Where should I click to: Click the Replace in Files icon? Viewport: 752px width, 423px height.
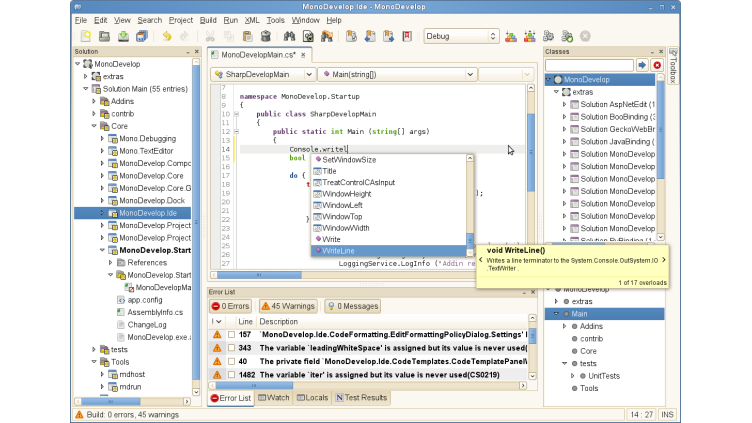(x=327, y=36)
